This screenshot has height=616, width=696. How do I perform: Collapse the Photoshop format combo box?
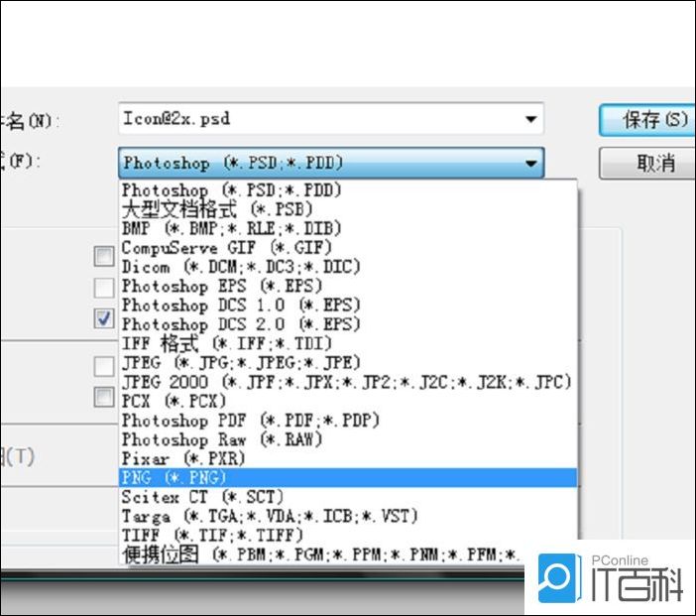[530, 163]
